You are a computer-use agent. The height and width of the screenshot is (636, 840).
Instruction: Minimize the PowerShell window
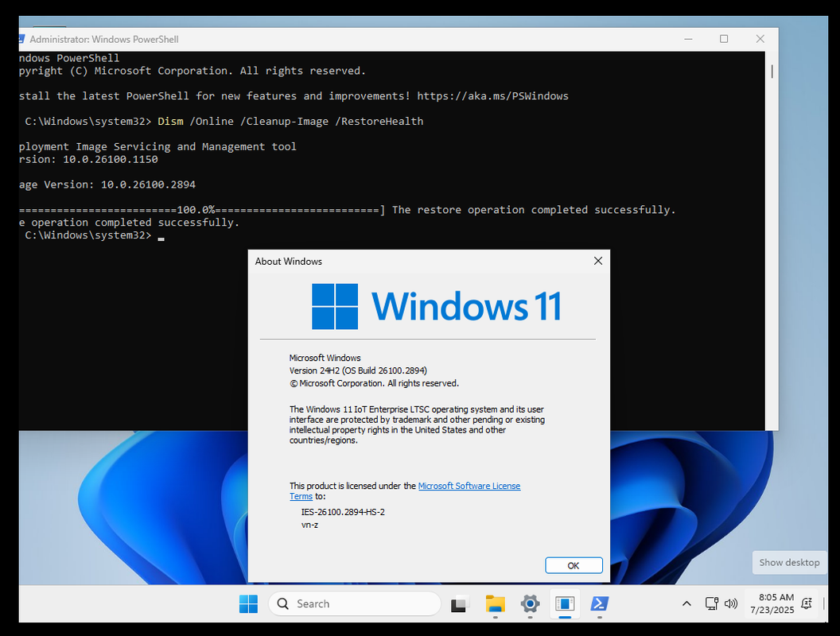point(688,39)
